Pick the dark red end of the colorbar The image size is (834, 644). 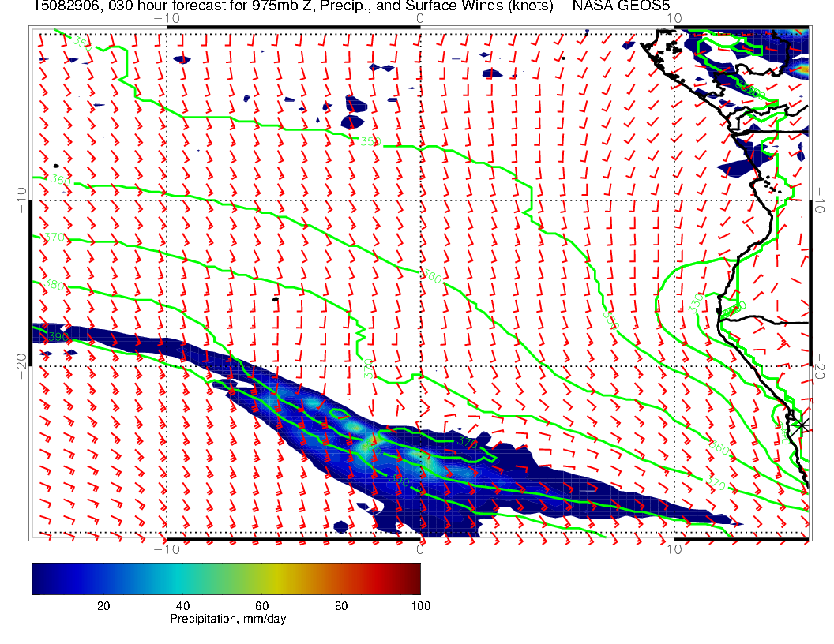point(415,578)
